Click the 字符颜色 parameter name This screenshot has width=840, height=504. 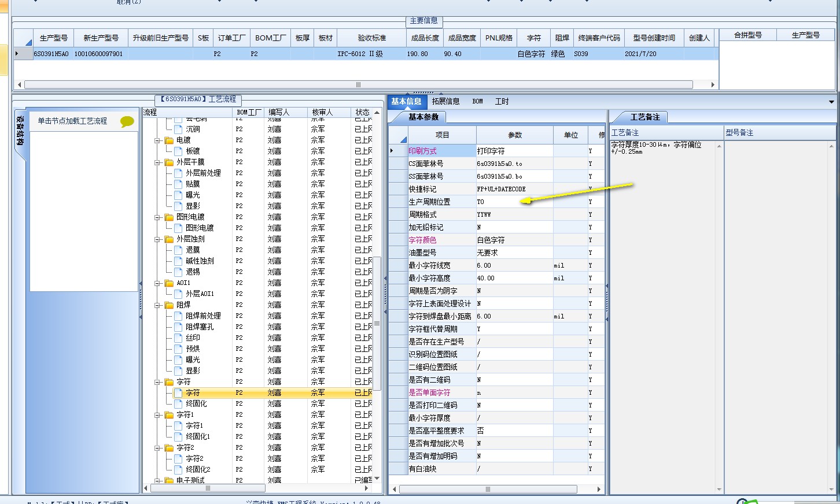click(x=422, y=240)
